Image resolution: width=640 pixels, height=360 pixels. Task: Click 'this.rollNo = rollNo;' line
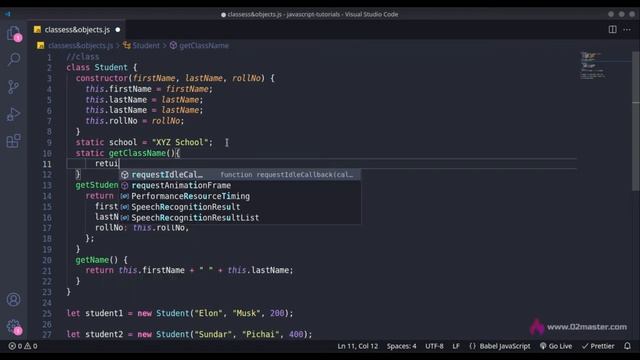pos(135,121)
